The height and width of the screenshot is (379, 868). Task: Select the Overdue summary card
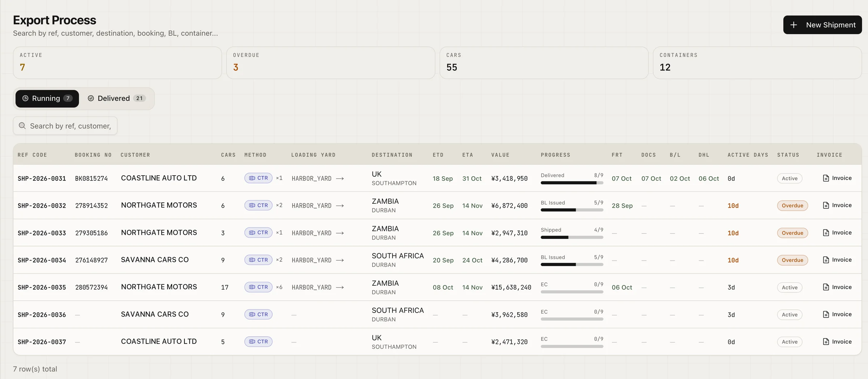click(331, 63)
